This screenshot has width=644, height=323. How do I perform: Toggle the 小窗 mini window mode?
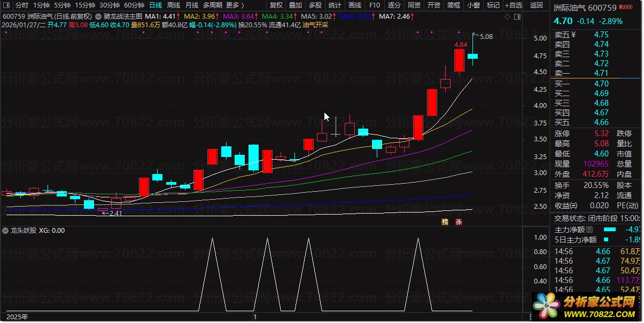point(473,5)
